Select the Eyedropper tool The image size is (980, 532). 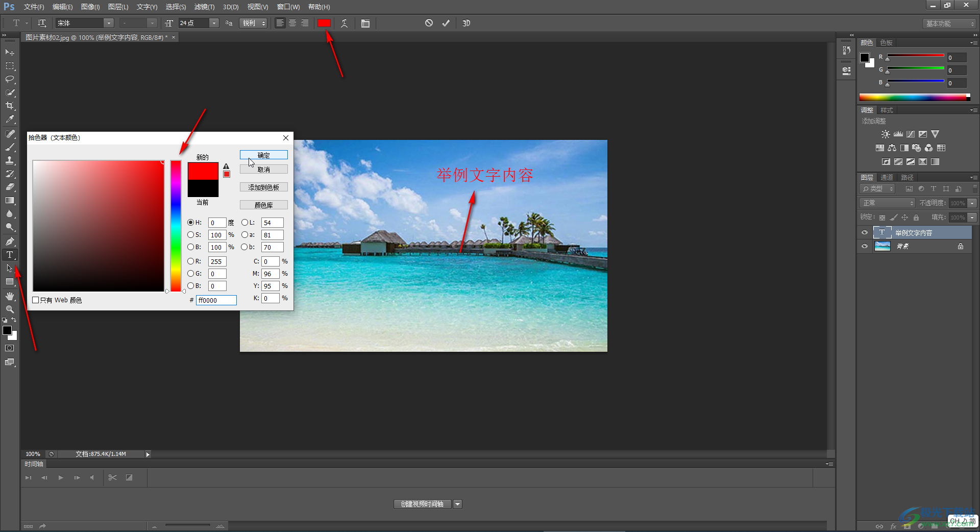click(10, 119)
